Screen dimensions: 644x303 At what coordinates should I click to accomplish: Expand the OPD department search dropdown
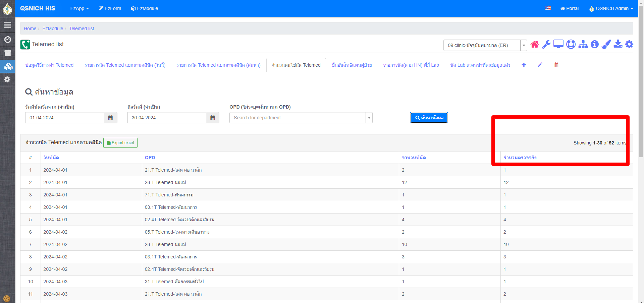(369, 118)
